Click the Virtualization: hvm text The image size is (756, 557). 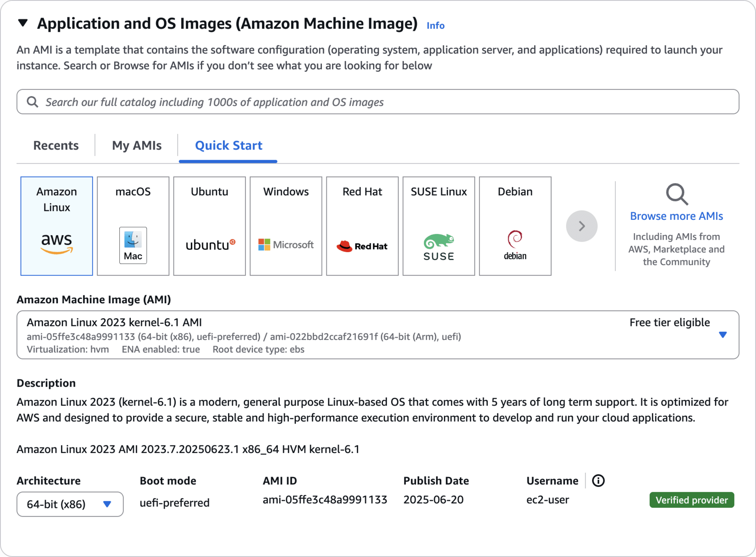click(68, 349)
